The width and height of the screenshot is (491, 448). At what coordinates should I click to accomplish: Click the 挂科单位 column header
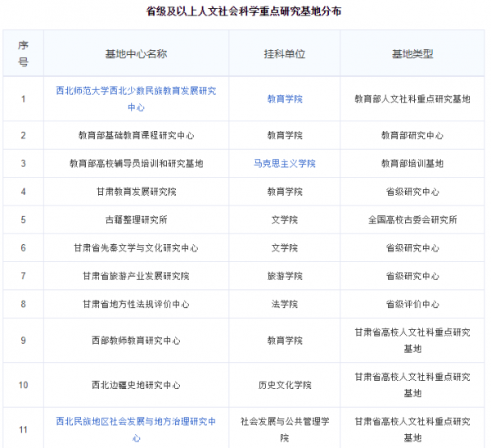pyautogui.click(x=285, y=54)
